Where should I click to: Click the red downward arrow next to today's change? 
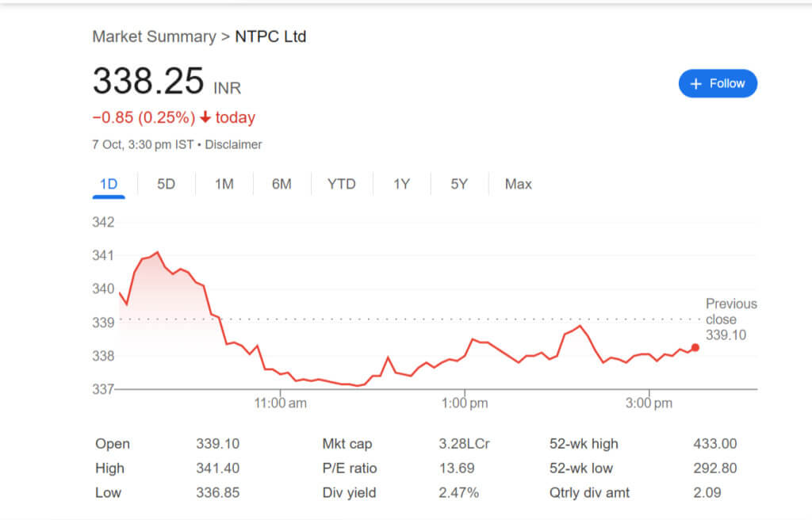pyautogui.click(x=207, y=117)
